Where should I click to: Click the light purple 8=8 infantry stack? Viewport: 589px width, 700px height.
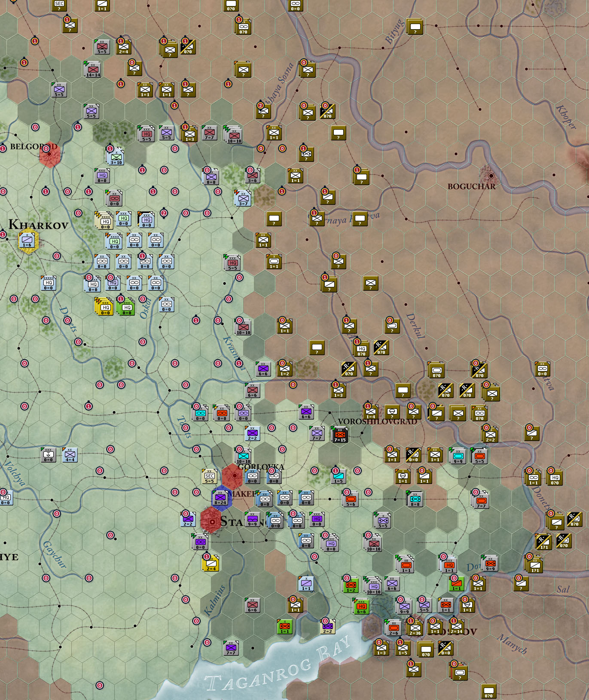211,177
